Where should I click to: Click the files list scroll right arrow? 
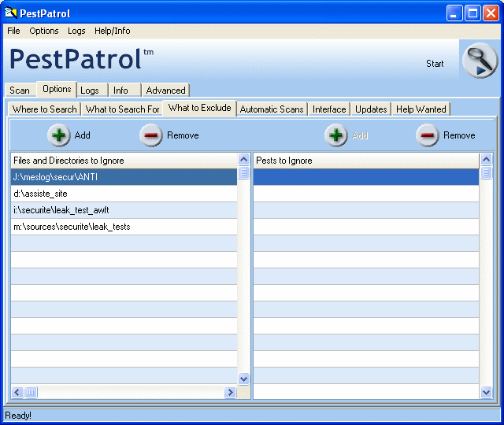tap(230, 392)
